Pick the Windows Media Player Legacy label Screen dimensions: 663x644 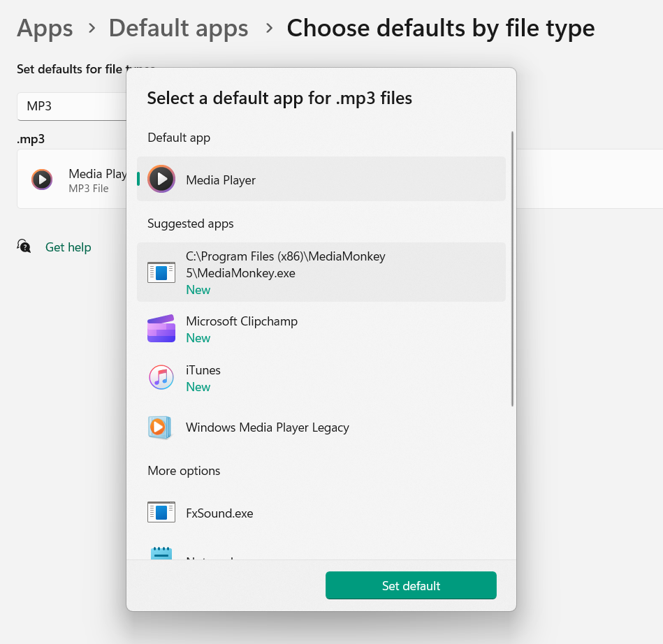coord(267,427)
